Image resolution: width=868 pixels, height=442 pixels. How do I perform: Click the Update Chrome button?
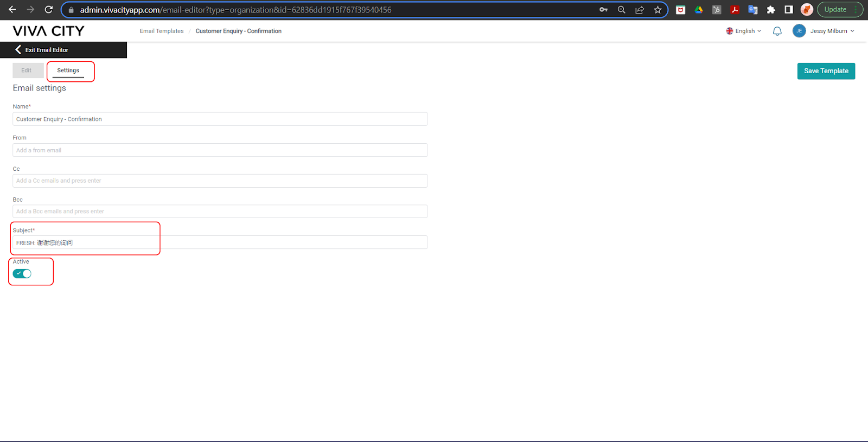point(840,10)
